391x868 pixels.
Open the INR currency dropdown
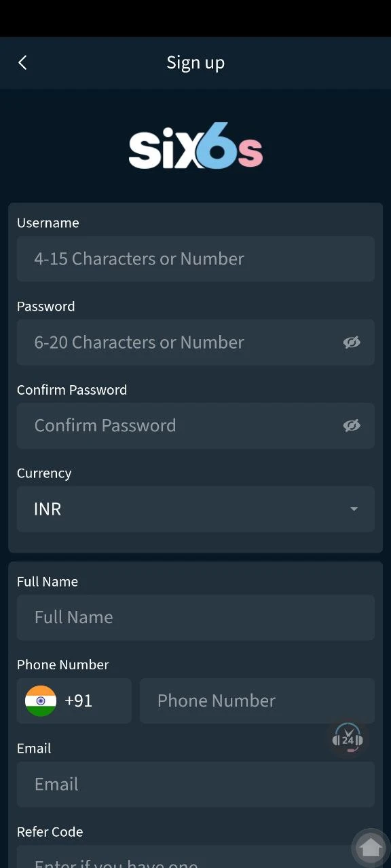click(195, 509)
